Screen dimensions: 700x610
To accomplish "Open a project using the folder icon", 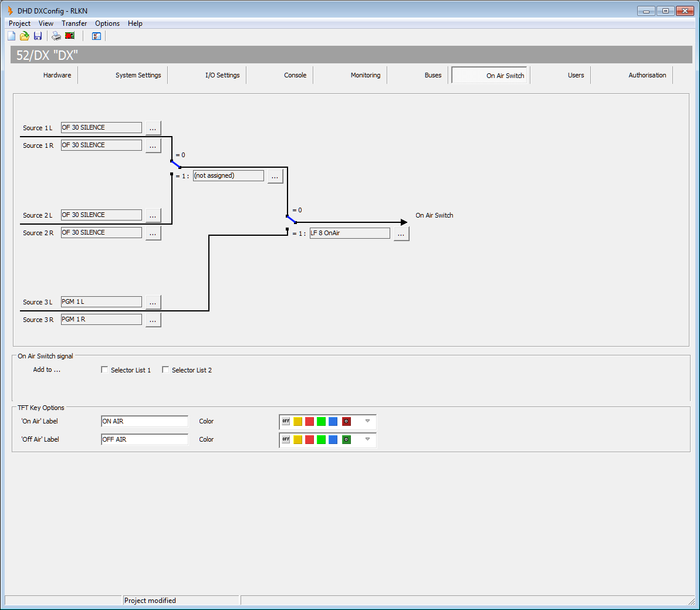I will click(25, 36).
